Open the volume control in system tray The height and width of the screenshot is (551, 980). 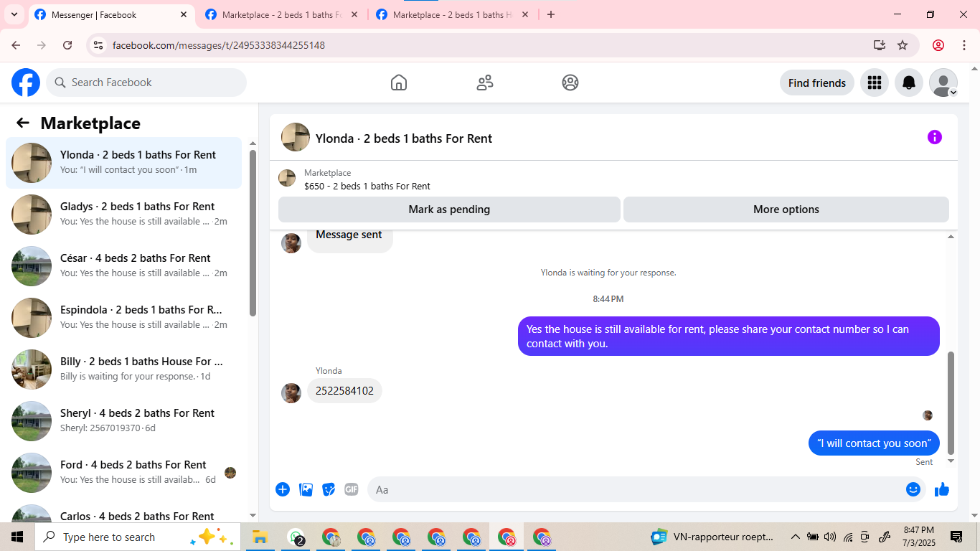pos(830,537)
